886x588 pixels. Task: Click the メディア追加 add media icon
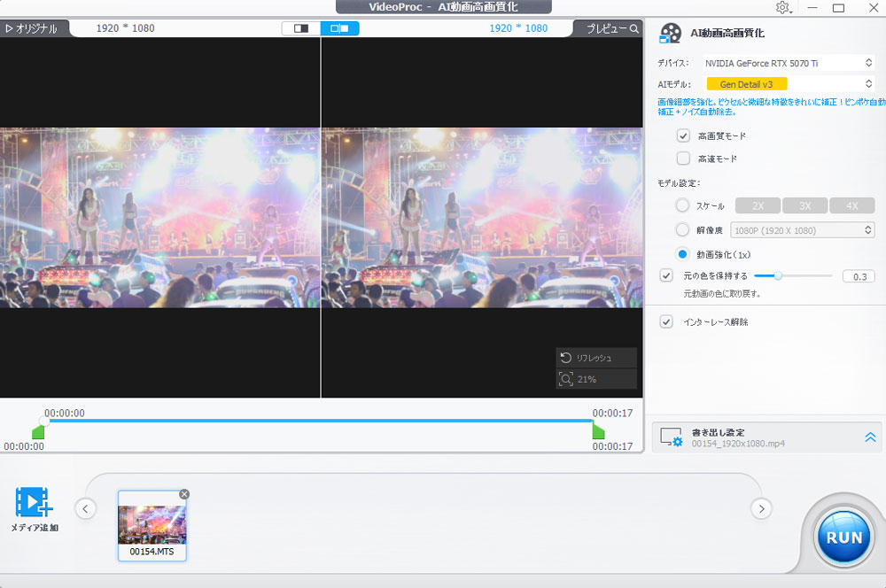(34, 501)
